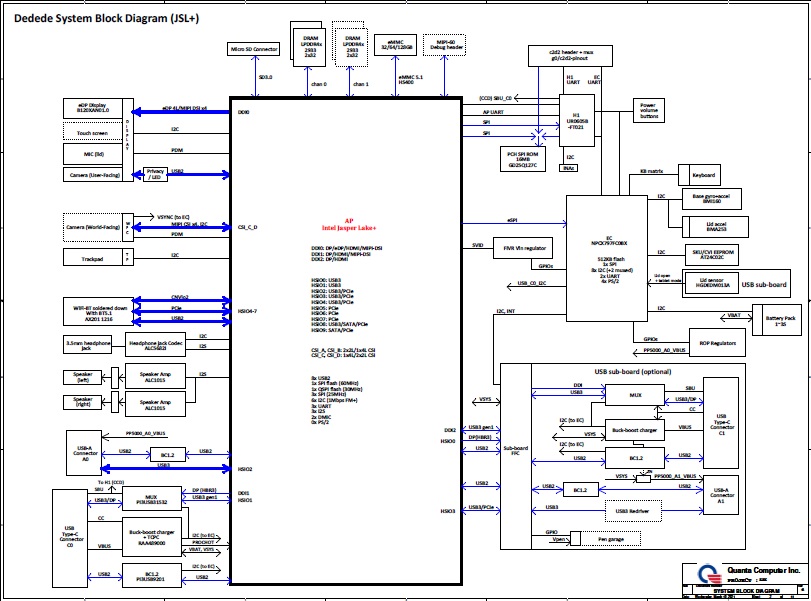Select the ROP Regulators block
811x601 pixels.
(x=717, y=342)
